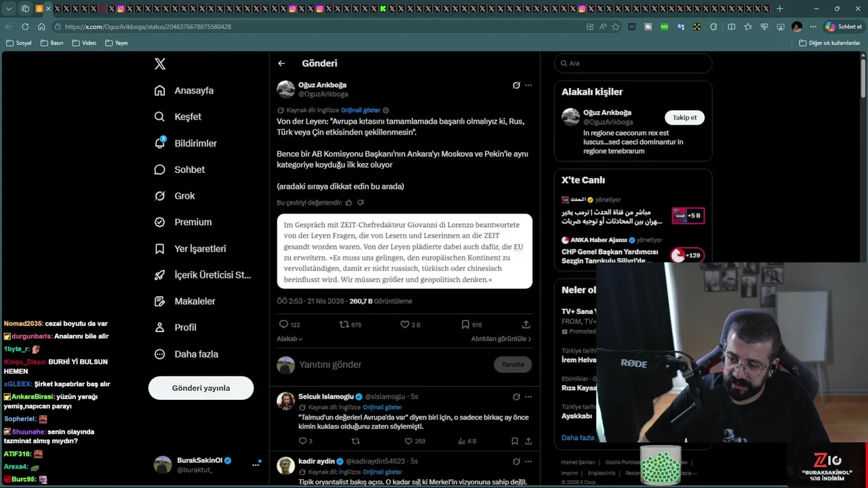Screen dimensions: 868x488
Task: Open X home via the X logo
Action: point(160,64)
